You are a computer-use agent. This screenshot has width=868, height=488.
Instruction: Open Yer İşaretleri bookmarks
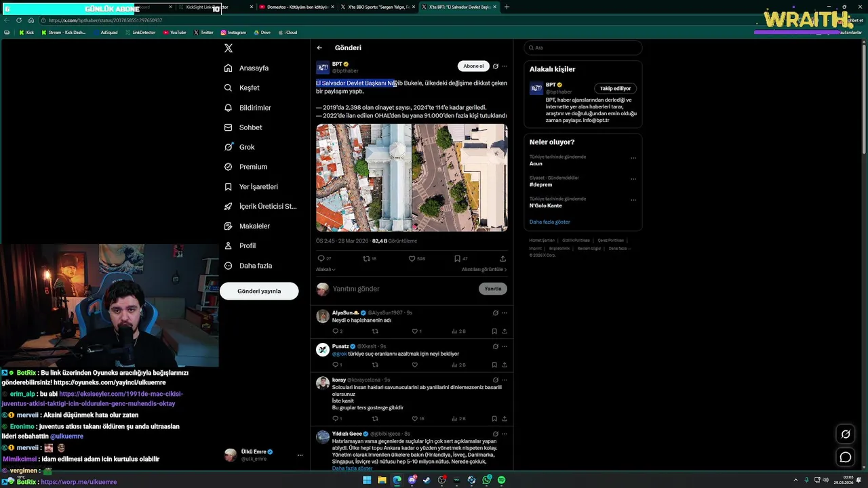(251, 186)
